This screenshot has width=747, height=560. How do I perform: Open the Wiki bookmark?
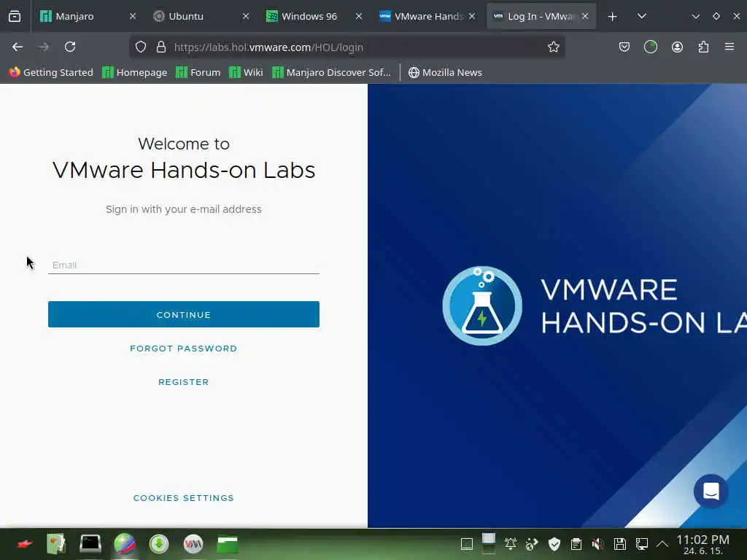(246, 72)
